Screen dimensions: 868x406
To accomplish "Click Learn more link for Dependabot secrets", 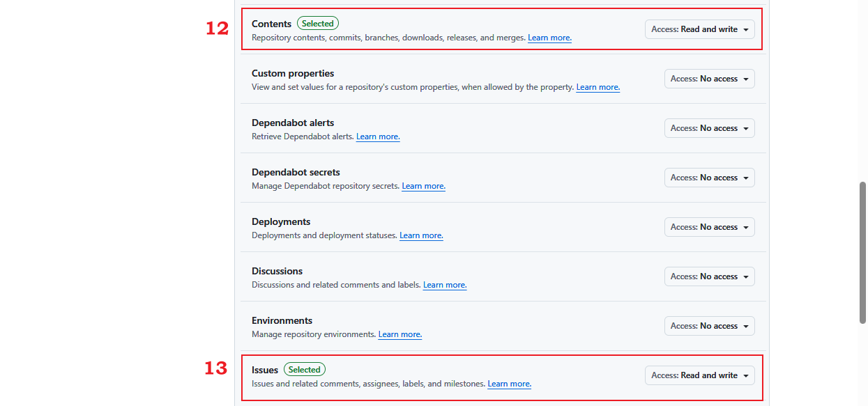I will pos(423,186).
